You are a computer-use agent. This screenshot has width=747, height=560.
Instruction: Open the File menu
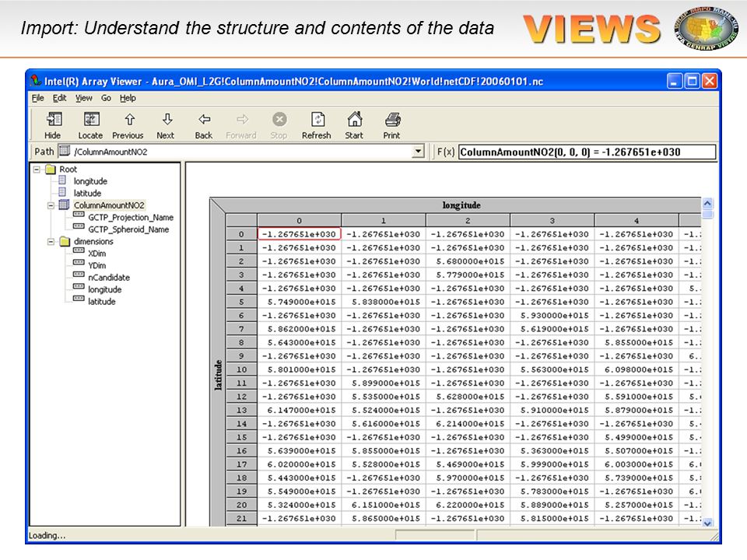pyautogui.click(x=37, y=98)
